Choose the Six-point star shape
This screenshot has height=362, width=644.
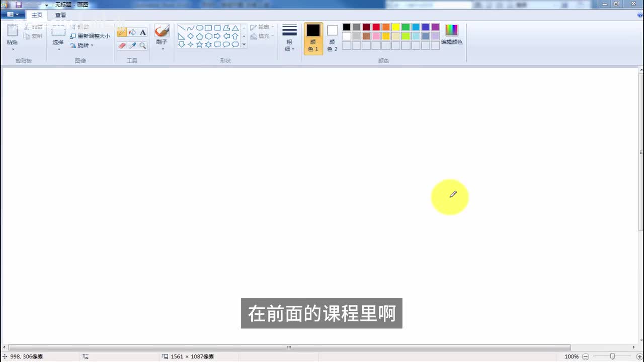pos(208,44)
